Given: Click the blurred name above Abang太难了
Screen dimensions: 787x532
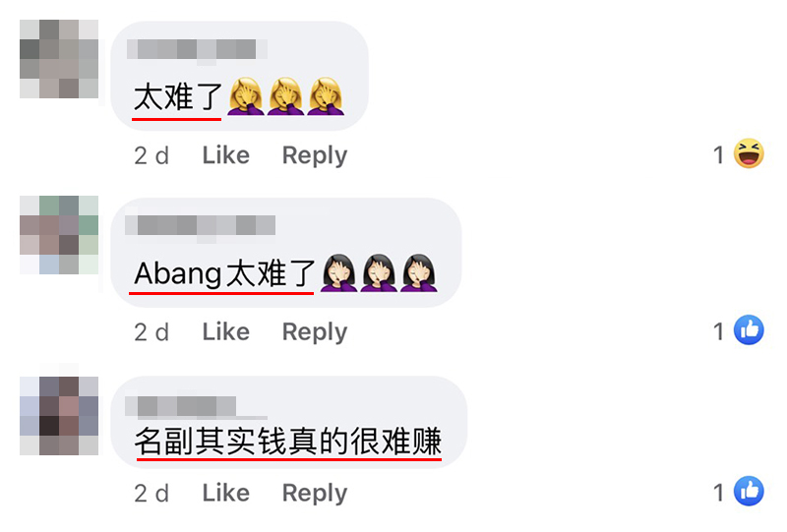Looking at the screenshot, I should point(201,225).
